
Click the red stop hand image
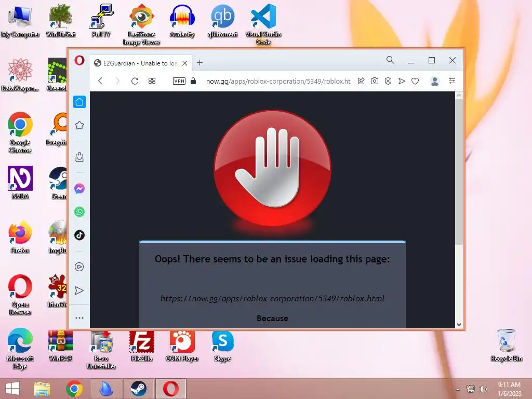coord(272,168)
